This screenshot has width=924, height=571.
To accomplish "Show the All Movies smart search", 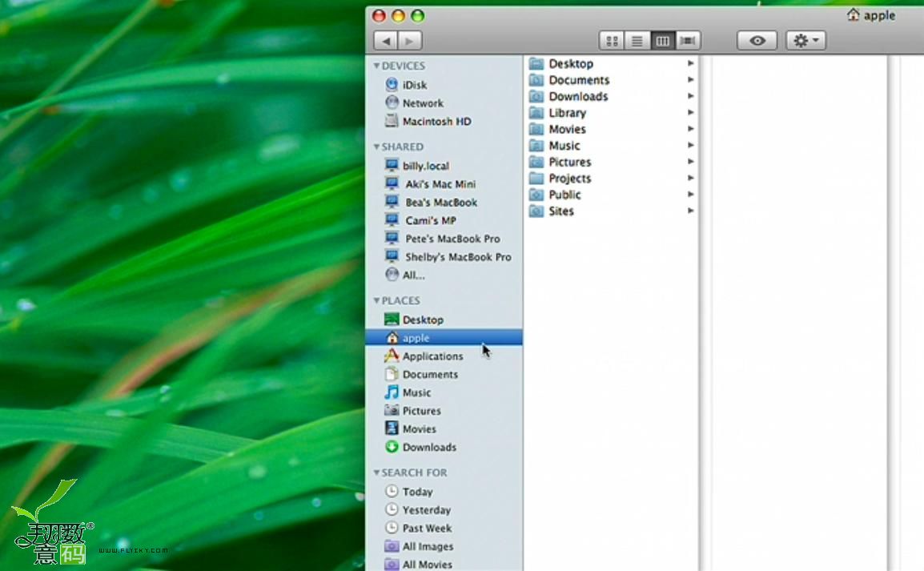I will click(x=444, y=564).
